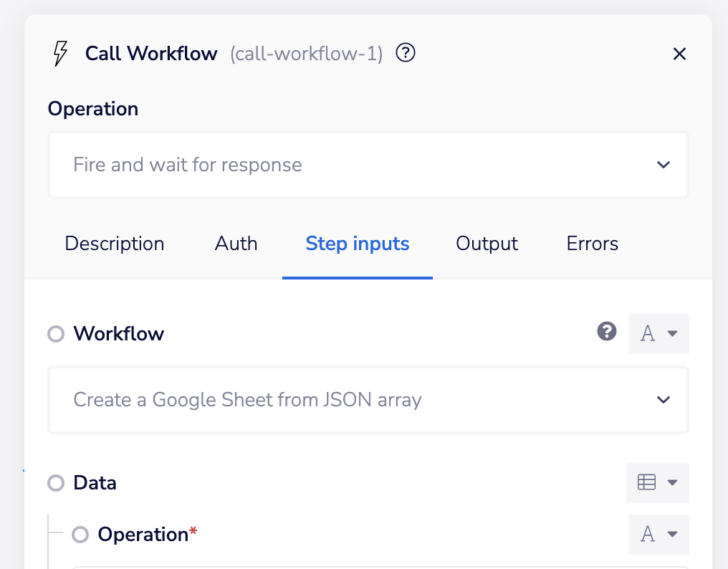Switch to the Auth tab
This screenshot has height=569, width=728.
(x=236, y=244)
